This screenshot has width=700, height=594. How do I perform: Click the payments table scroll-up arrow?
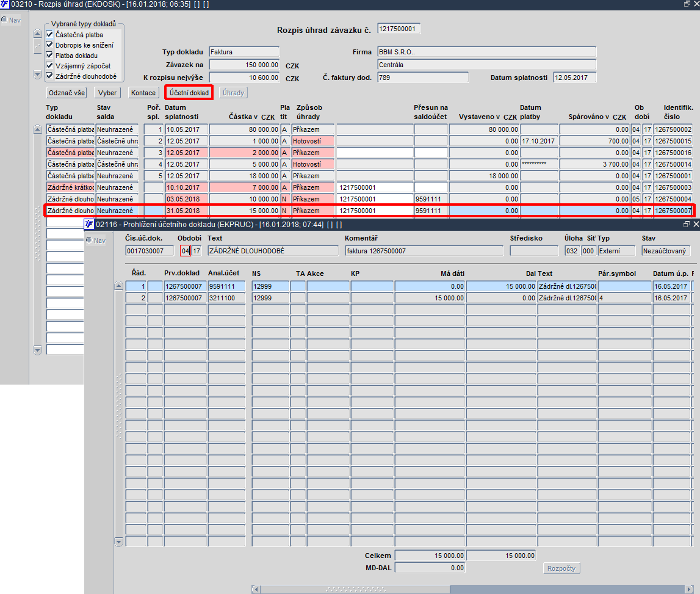pyautogui.click(x=37, y=129)
